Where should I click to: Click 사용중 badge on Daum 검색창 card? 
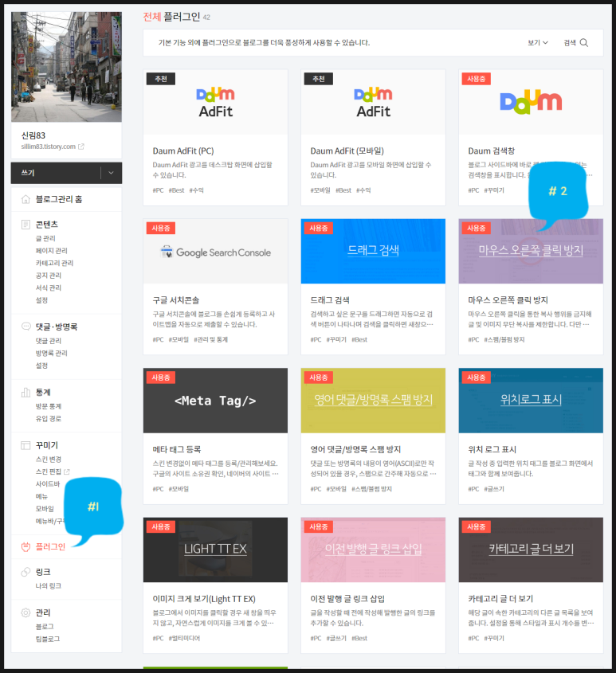pyautogui.click(x=476, y=79)
